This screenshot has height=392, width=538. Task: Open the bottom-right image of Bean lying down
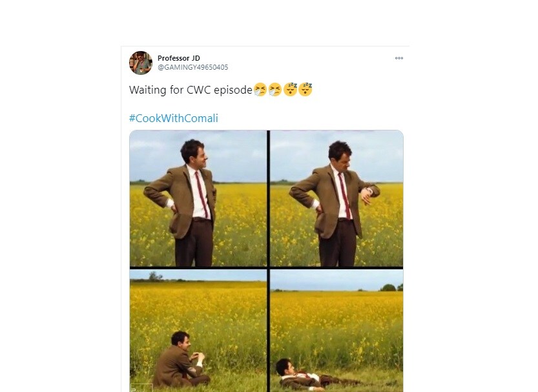pos(336,329)
